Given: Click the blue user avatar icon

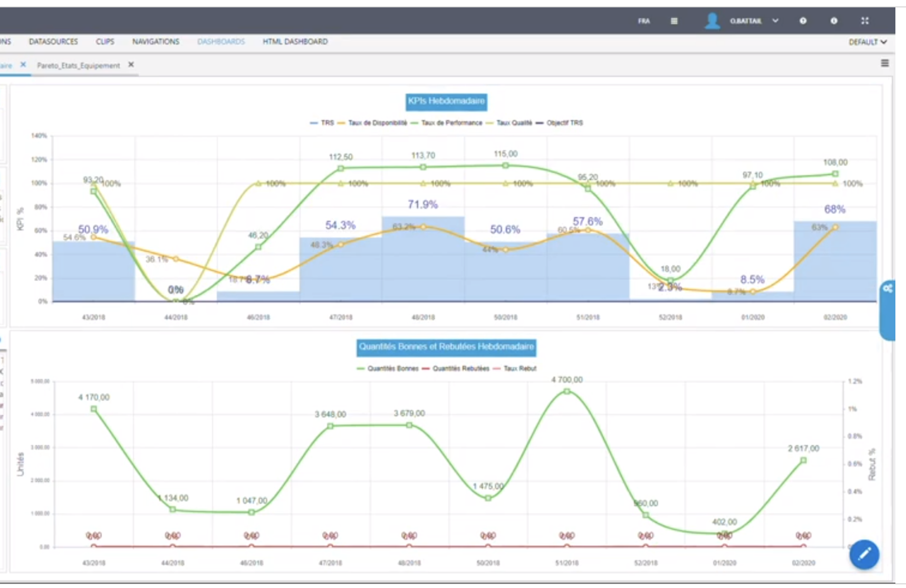Looking at the screenshot, I should pos(712,21).
